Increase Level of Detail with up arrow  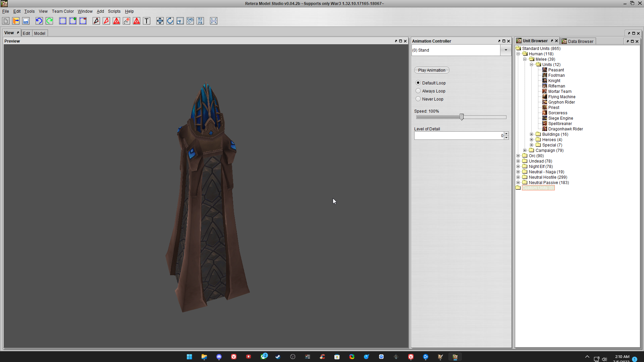point(506,133)
